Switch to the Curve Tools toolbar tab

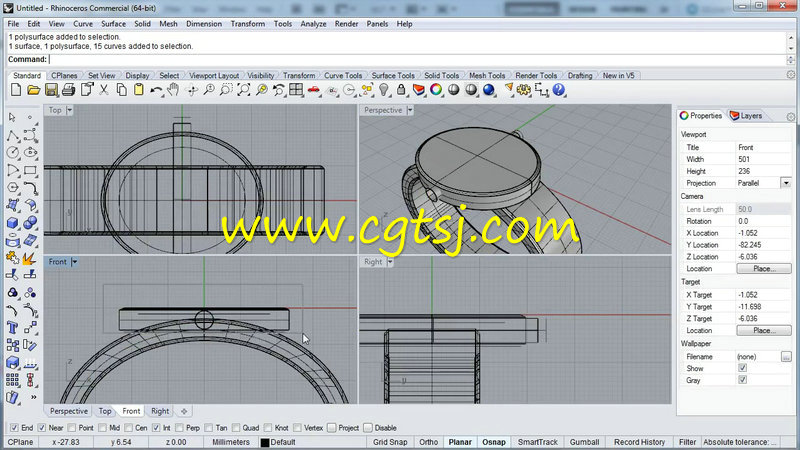pyautogui.click(x=343, y=76)
